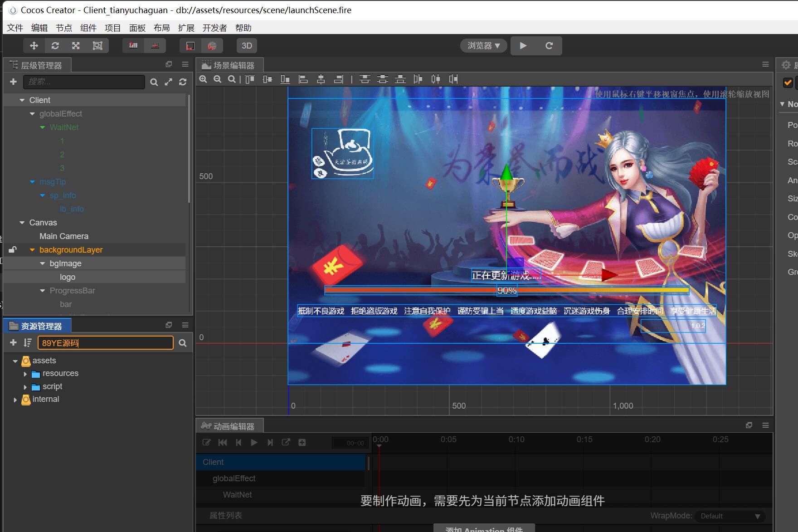The width and height of the screenshot is (798, 532).
Task: Toggle lock on backgroundLayer node
Action: (x=13, y=250)
